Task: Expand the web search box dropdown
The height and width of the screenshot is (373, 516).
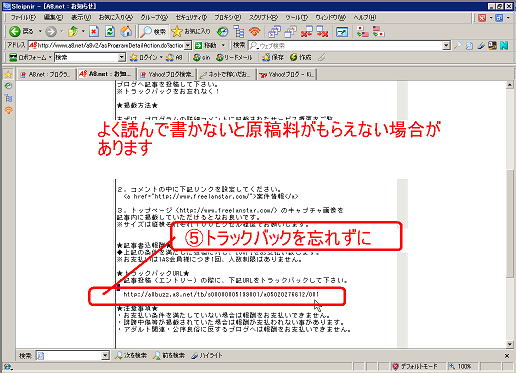Action: click(x=446, y=45)
